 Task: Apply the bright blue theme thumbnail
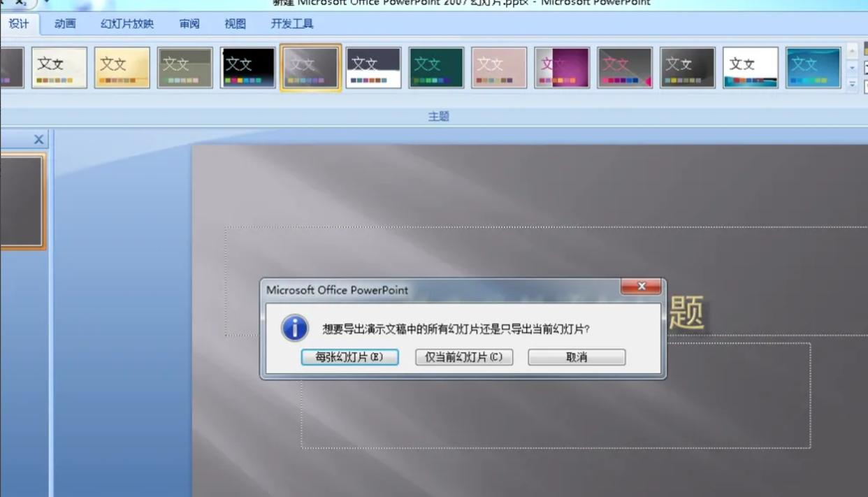click(813, 68)
